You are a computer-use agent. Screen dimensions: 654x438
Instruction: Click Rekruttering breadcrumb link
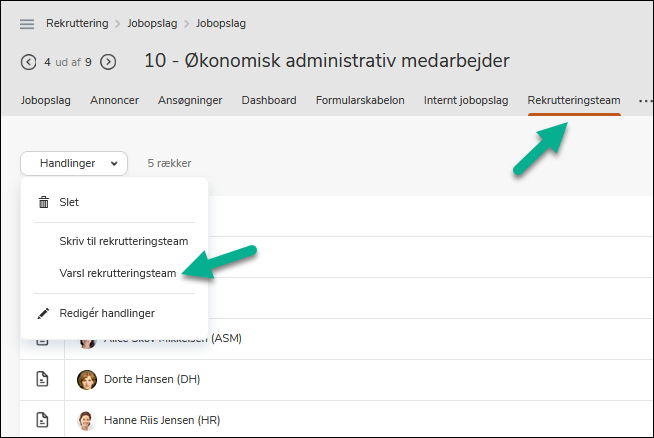click(78, 23)
